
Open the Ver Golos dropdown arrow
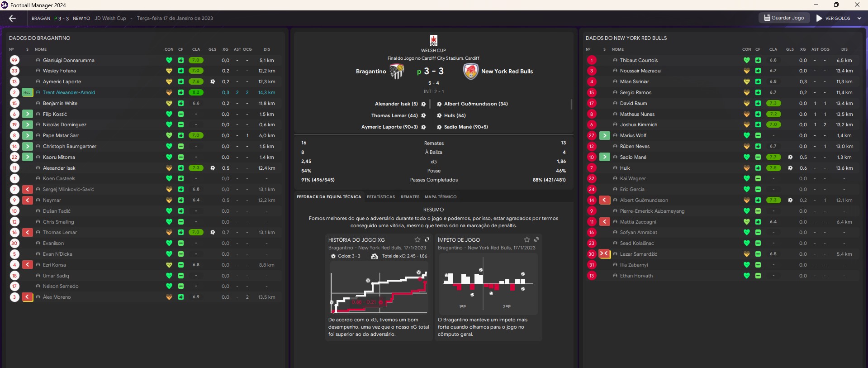coord(859,18)
